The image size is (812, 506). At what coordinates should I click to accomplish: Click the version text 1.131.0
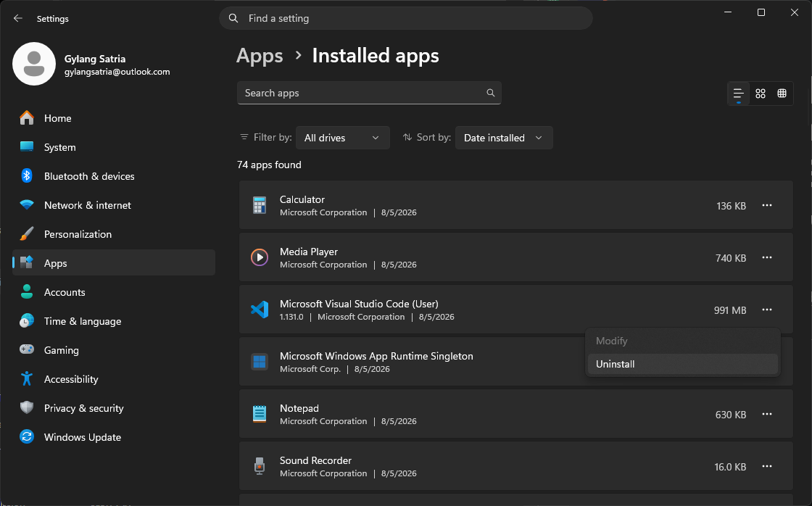291,317
